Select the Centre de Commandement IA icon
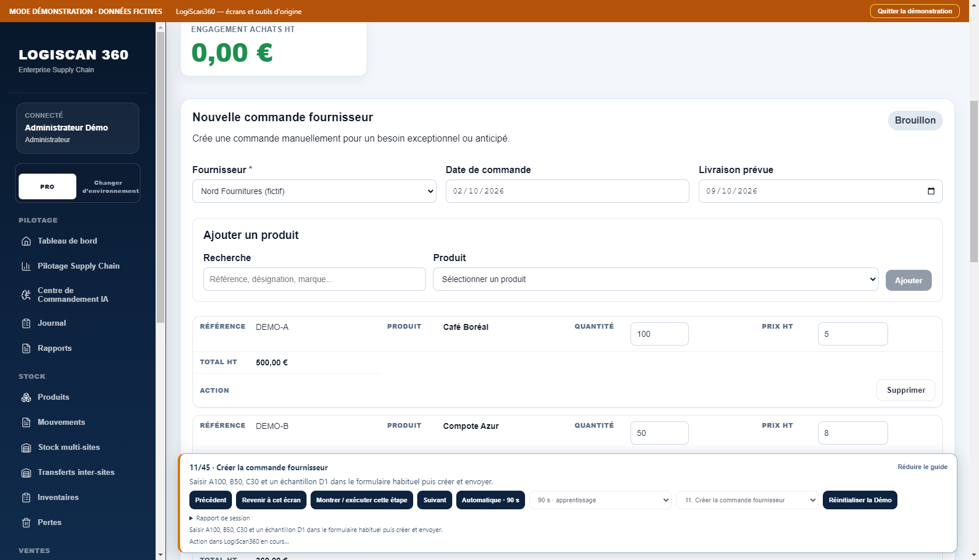The image size is (979, 560). (x=26, y=295)
